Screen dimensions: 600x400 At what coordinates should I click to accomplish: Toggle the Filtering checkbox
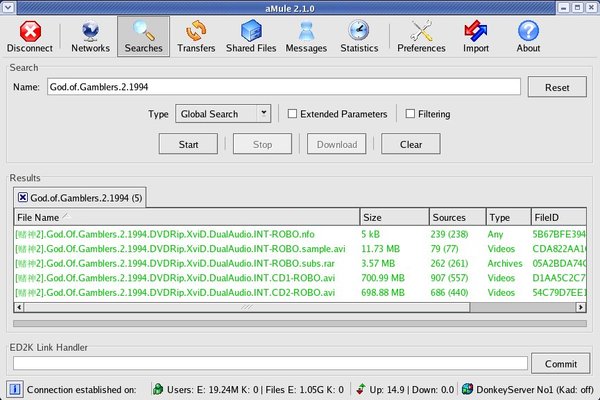pyautogui.click(x=410, y=114)
